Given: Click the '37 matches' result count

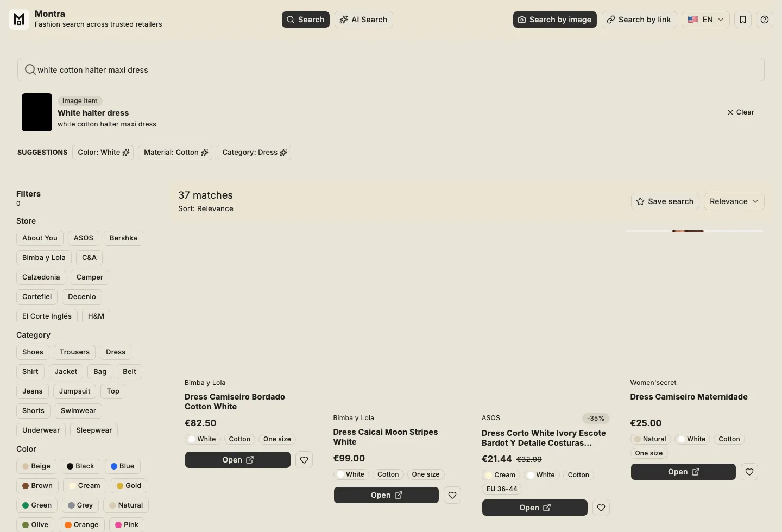Looking at the screenshot, I should (205, 195).
